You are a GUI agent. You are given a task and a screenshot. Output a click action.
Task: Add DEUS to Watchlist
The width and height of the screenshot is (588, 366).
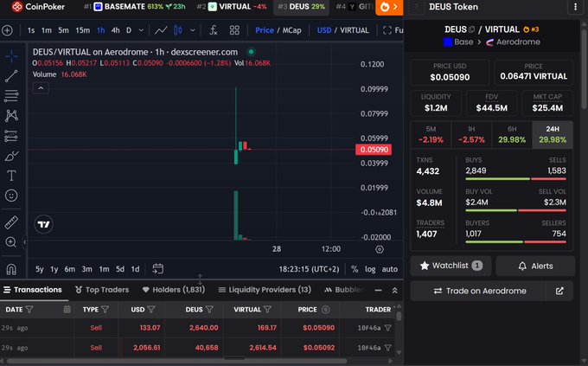coord(451,266)
